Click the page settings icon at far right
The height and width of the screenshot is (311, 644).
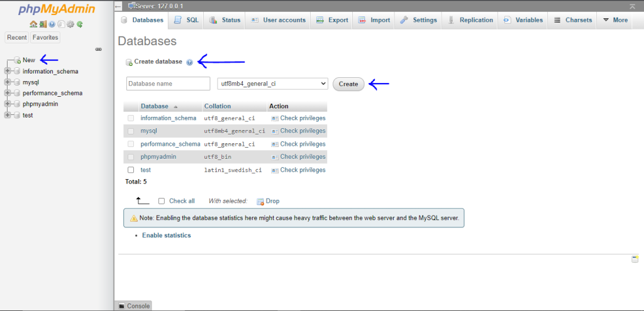[x=635, y=259]
